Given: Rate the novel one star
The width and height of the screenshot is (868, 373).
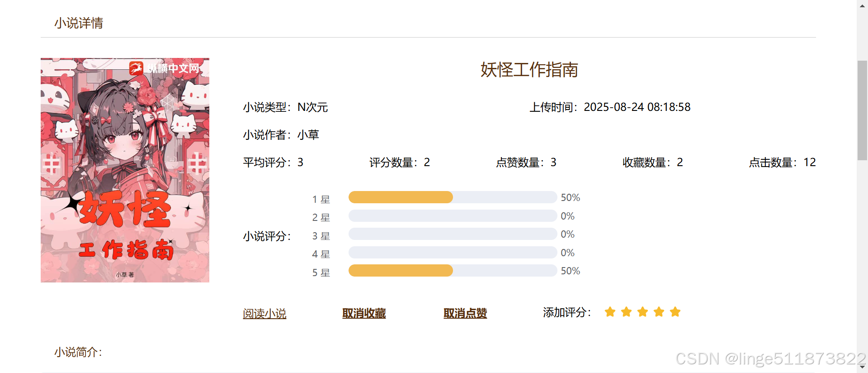Looking at the screenshot, I should 610,312.
